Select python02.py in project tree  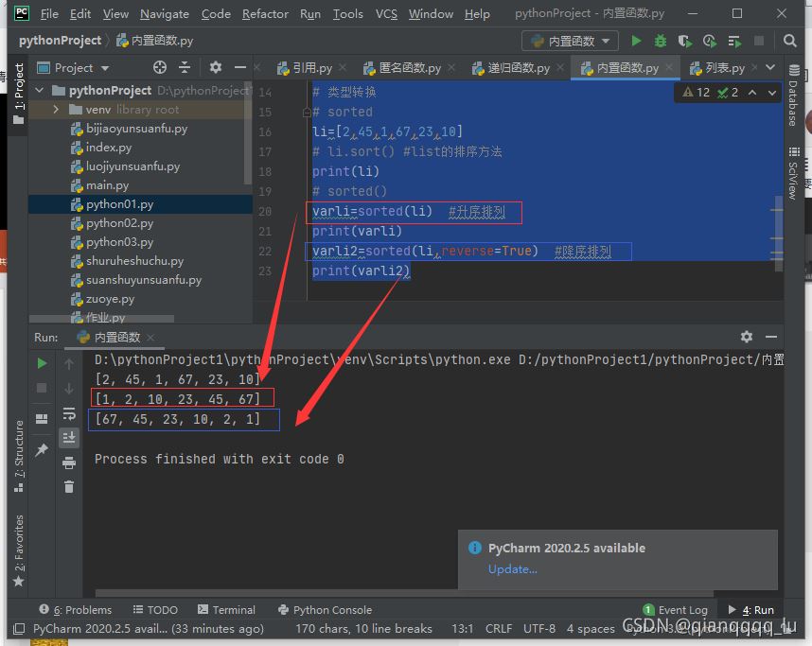[x=119, y=223]
